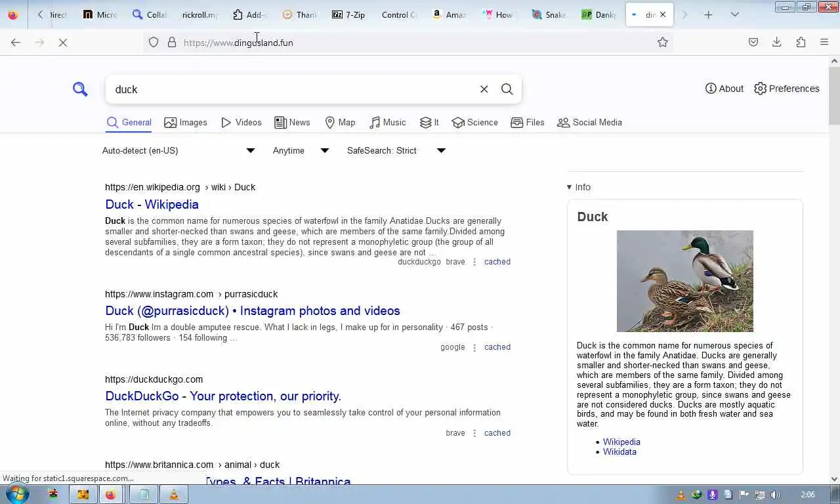Open the SafeSearch: Strict dropdown
This screenshot has height=504, width=840.
point(396,150)
